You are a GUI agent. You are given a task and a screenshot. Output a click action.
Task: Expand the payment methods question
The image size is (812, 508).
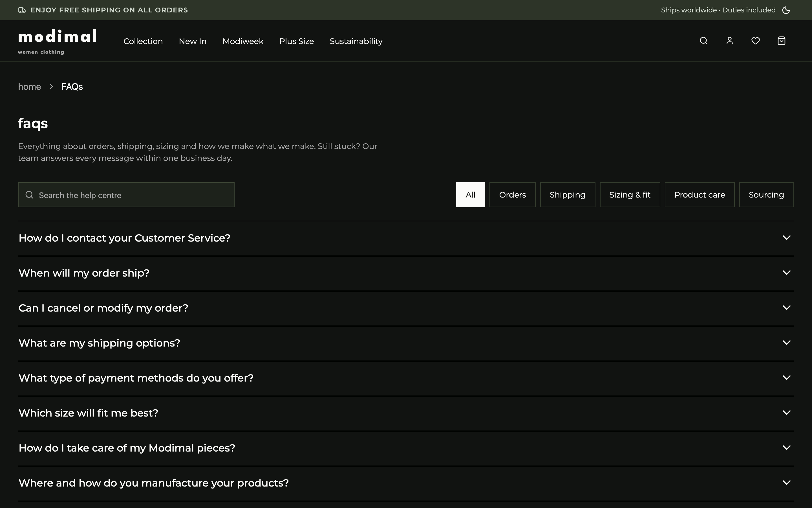pos(406,378)
